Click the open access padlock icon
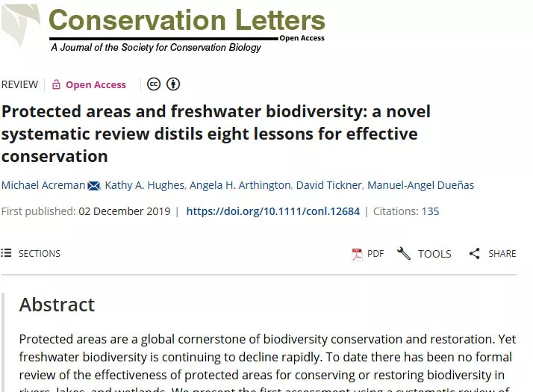533x392 pixels. coord(56,84)
